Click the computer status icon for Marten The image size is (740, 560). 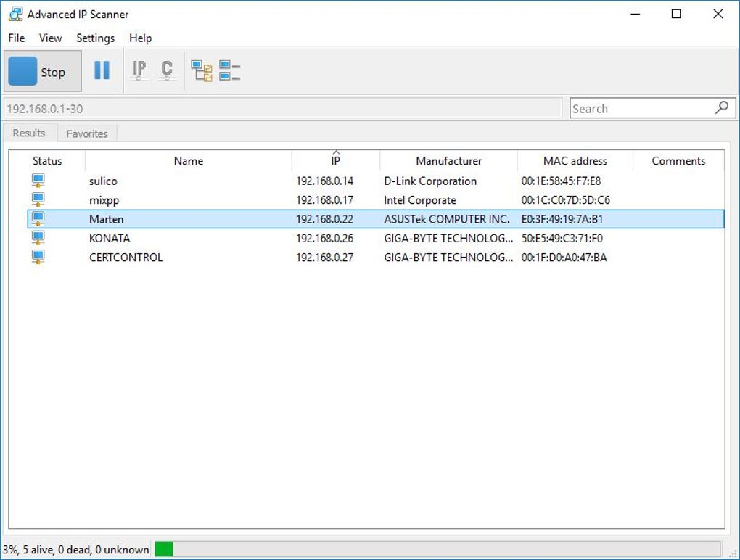pyautogui.click(x=38, y=219)
